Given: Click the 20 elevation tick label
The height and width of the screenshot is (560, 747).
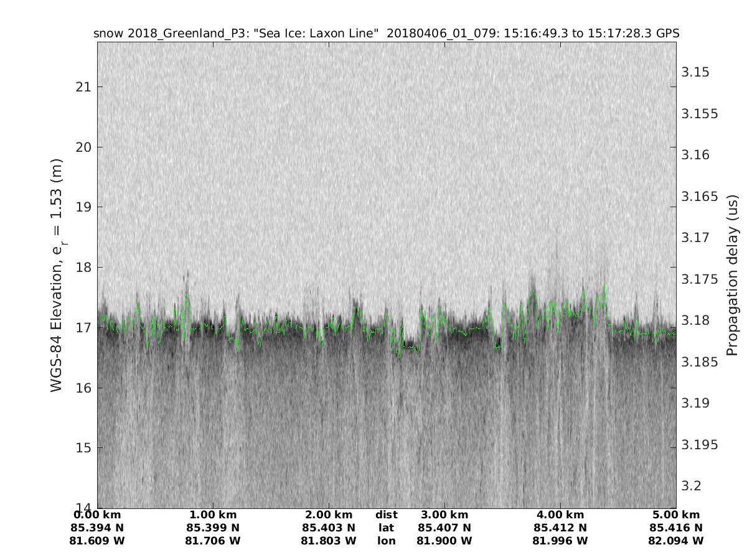Looking at the screenshot, I should pos(83,147).
